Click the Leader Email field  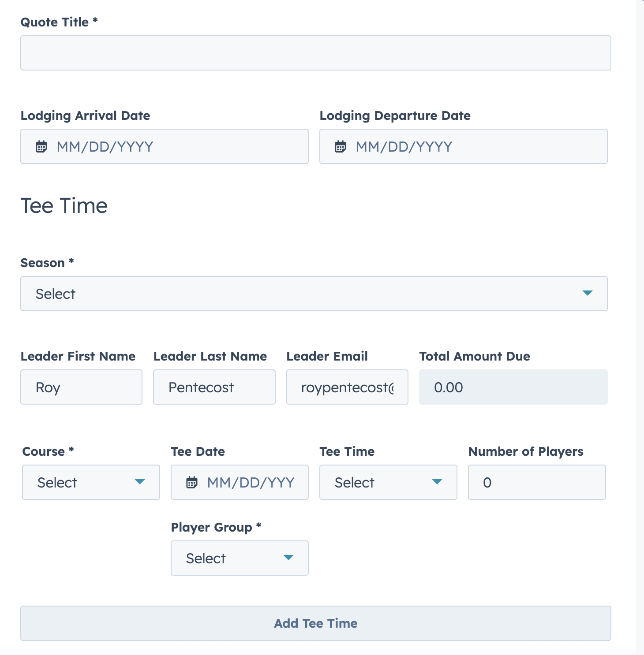click(347, 387)
